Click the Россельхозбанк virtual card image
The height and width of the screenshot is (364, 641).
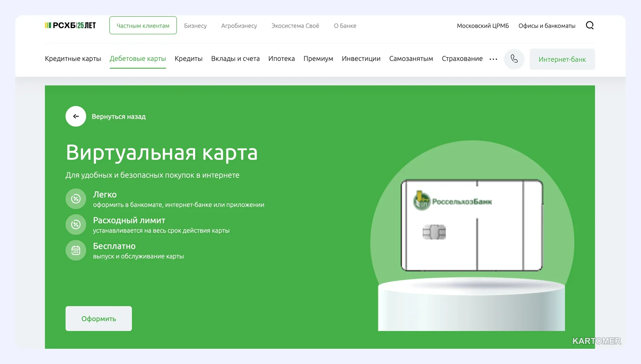pos(472,225)
